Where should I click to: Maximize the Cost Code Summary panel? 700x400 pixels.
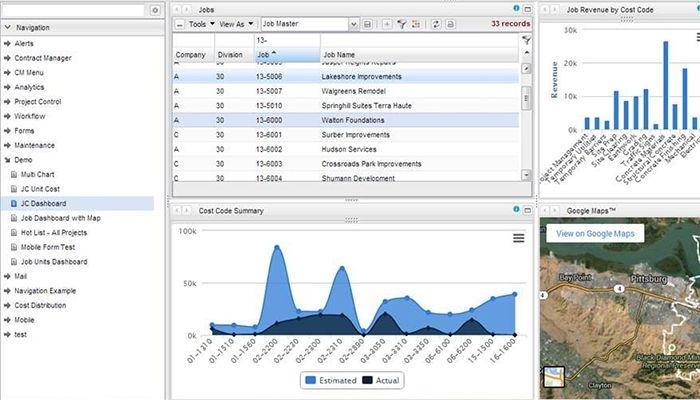(527, 210)
